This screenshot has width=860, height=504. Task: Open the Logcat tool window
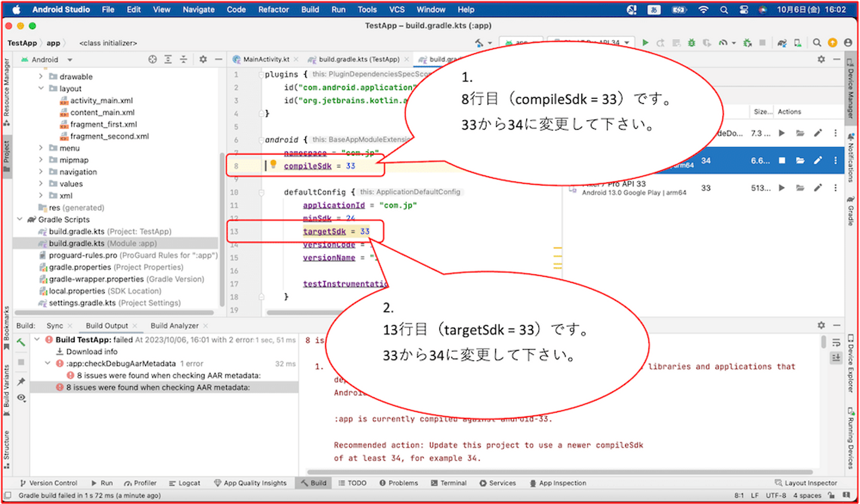185,483
